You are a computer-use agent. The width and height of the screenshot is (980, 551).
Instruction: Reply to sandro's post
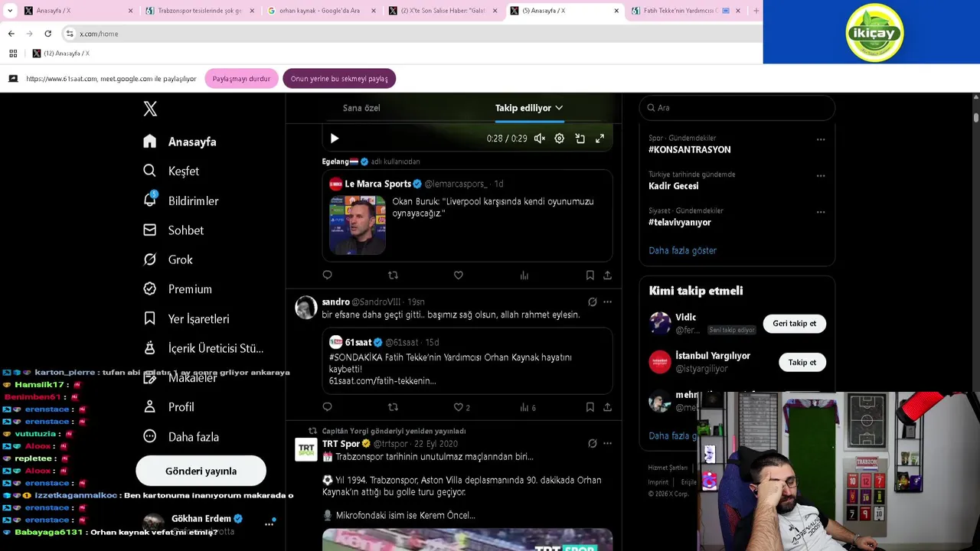[x=328, y=407]
